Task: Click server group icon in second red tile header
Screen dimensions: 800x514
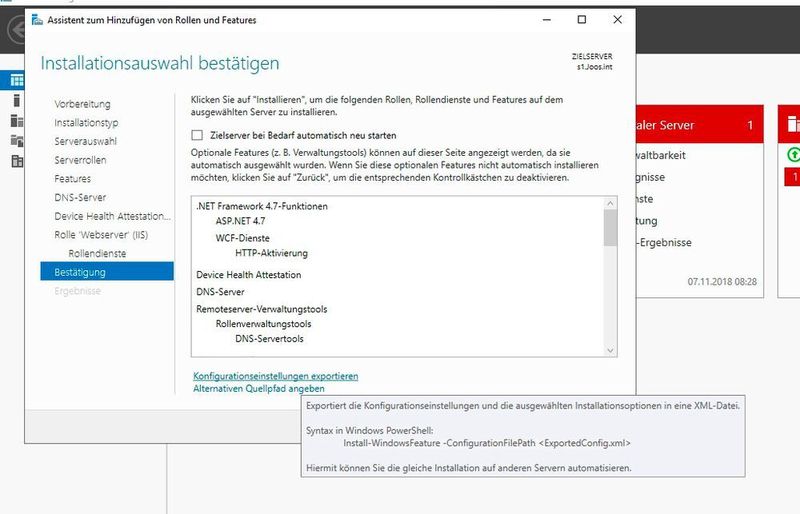Action: point(793,124)
